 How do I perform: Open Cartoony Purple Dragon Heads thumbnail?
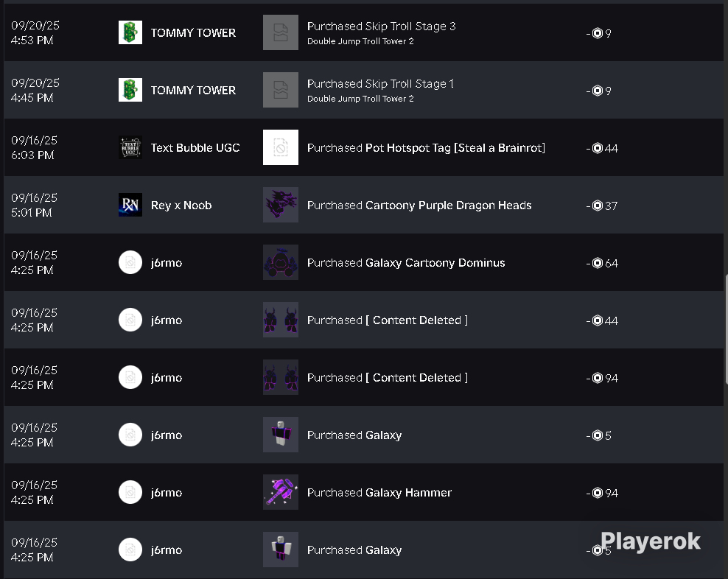click(281, 205)
